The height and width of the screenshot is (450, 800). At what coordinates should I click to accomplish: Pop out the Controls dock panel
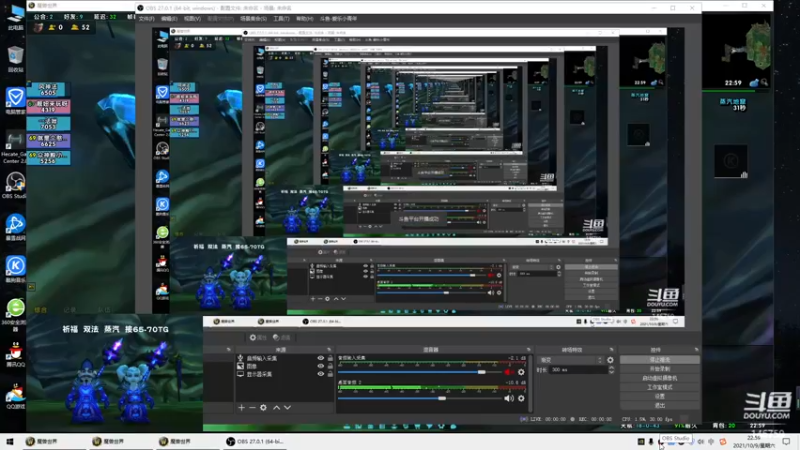click(696, 349)
